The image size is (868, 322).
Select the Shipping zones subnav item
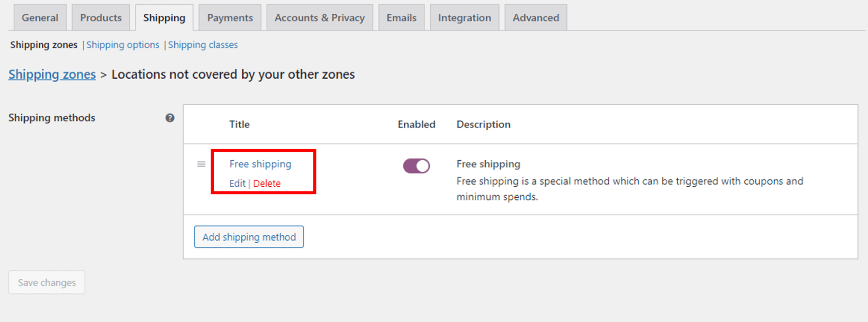(43, 45)
